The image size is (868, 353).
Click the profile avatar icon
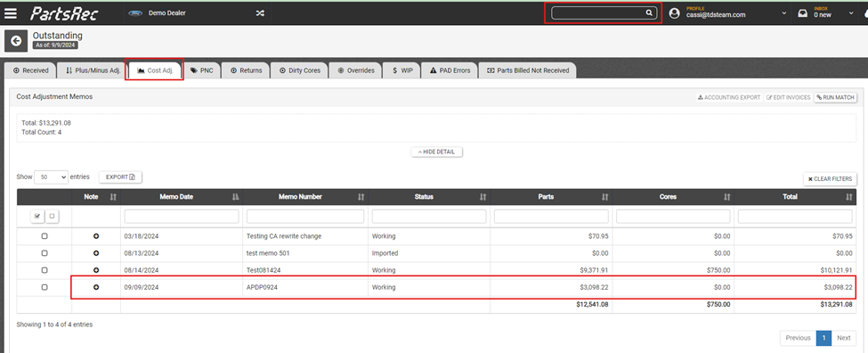(x=674, y=13)
